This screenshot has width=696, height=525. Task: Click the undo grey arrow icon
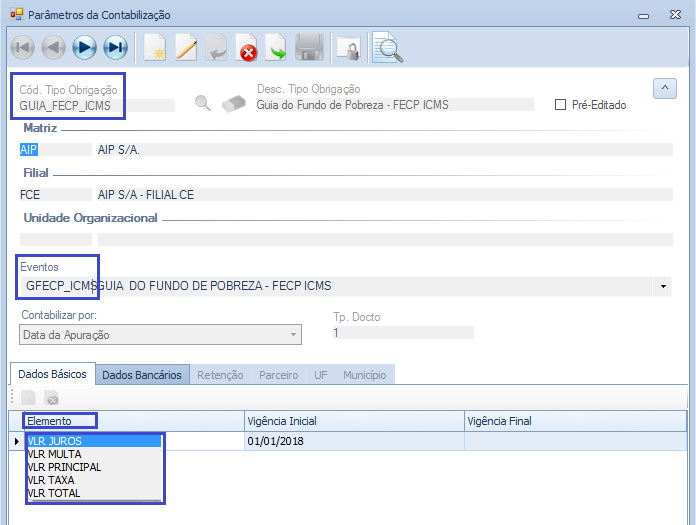coord(217,47)
